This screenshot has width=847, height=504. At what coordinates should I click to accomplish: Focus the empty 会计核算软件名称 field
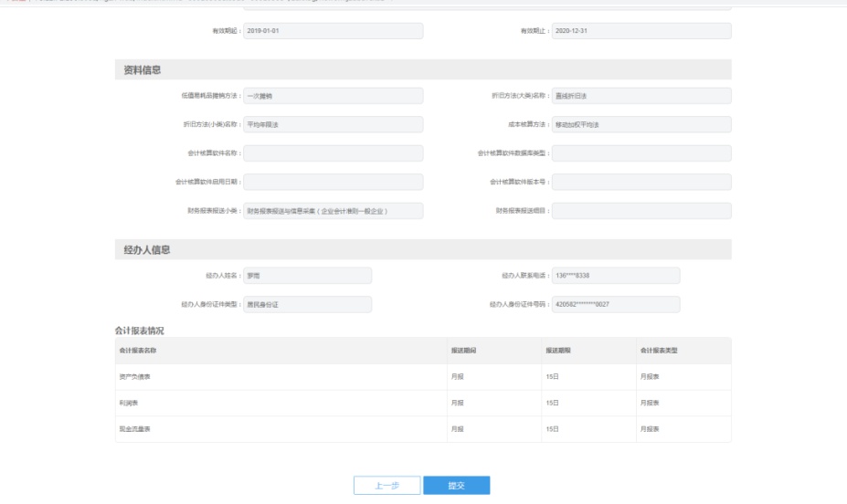point(334,153)
